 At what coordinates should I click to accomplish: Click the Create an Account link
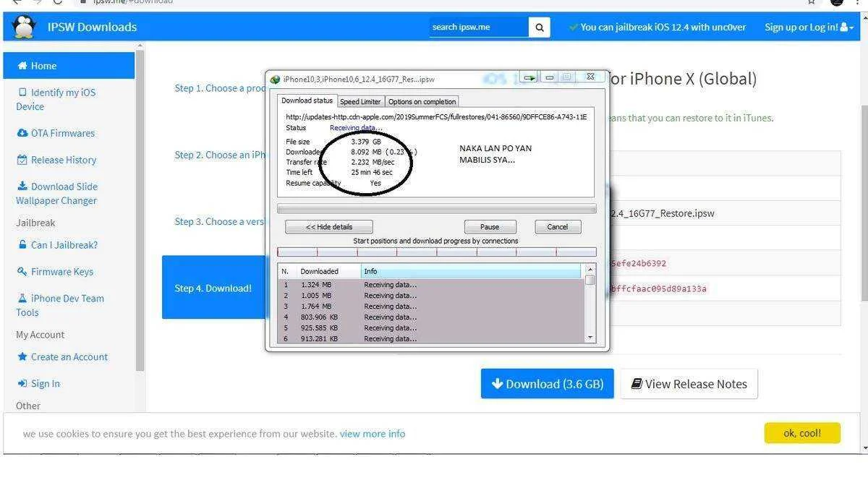(69, 357)
